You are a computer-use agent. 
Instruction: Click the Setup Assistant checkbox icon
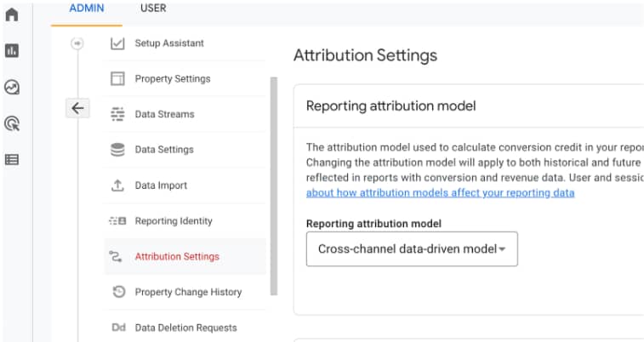pyautogui.click(x=118, y=43)
